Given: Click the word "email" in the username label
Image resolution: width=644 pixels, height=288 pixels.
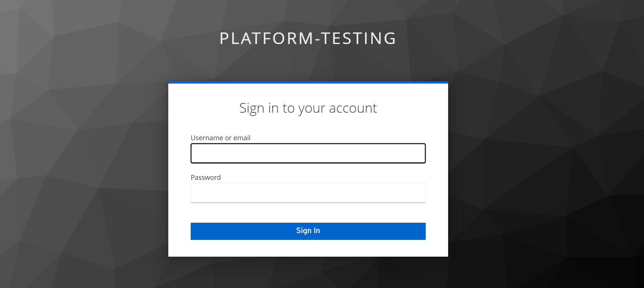Looking at the screenshot, I should pos(242,138).
